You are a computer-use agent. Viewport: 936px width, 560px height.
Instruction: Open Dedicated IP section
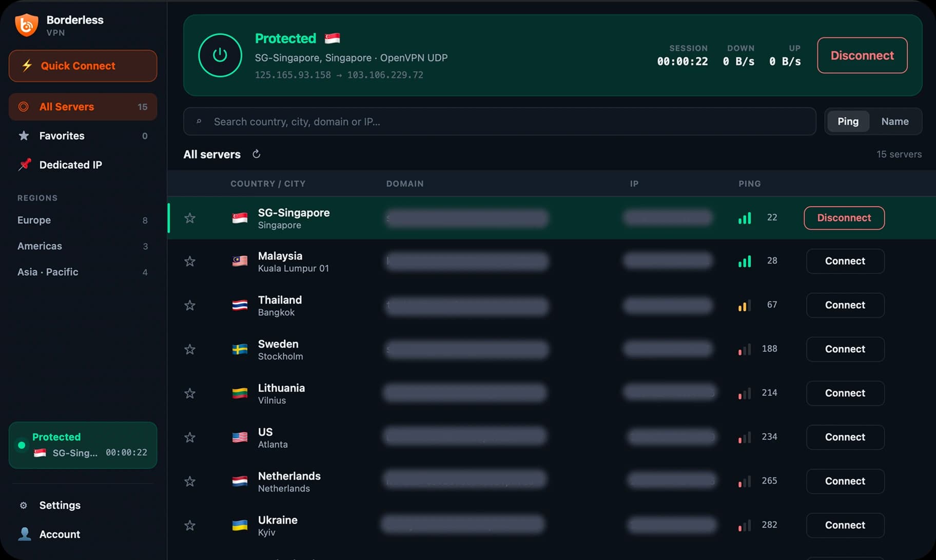coord(83,165)
